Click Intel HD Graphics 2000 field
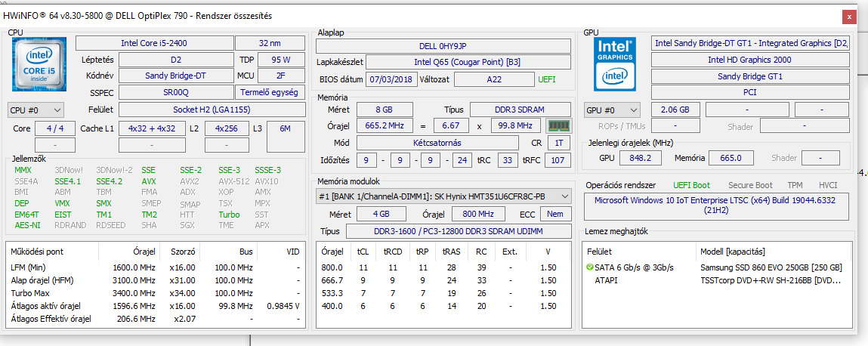The image size is (868, 346). tap(751, 60)
